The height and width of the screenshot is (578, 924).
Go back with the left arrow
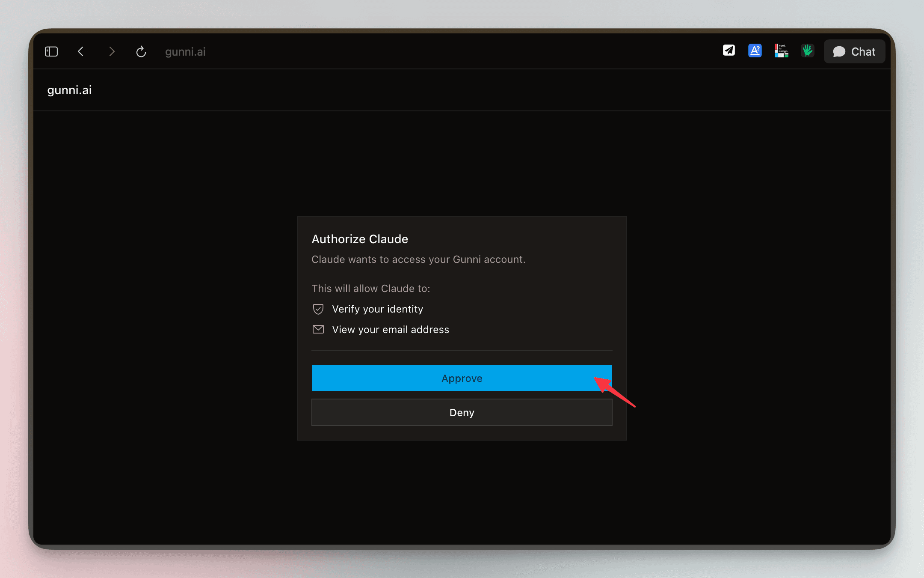(81, 52)
